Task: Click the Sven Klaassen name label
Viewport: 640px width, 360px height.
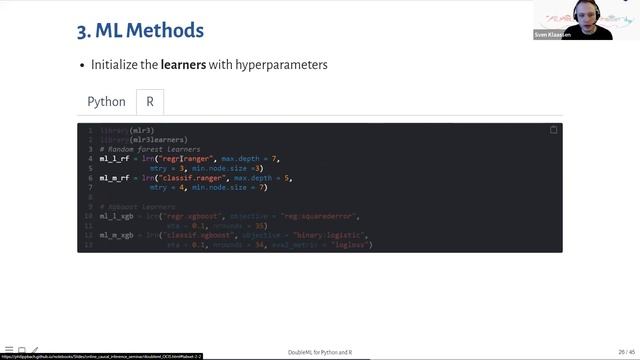Action: (x=552, y=35)
